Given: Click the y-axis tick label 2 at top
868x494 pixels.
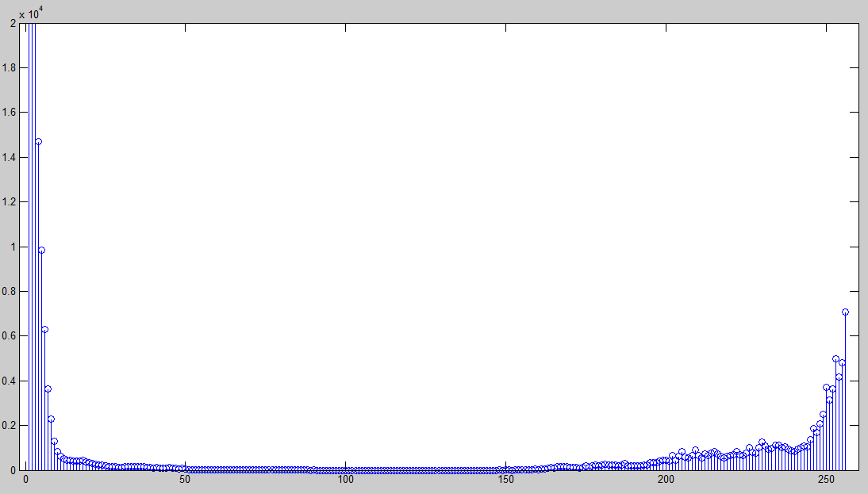Looking at the screenshot, I should [x=13, y=24].
